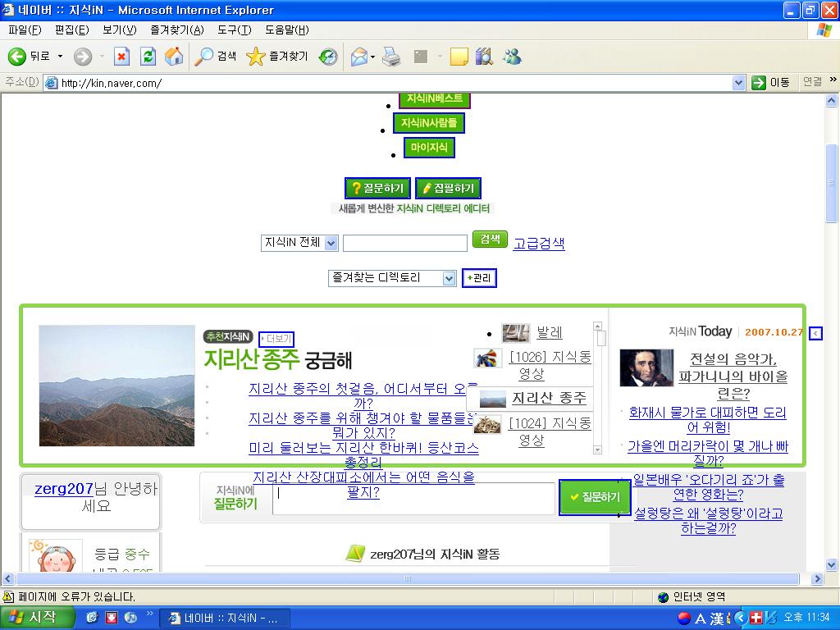Open the 지식iN 전체 search scope dropdown

pos(299,243)
